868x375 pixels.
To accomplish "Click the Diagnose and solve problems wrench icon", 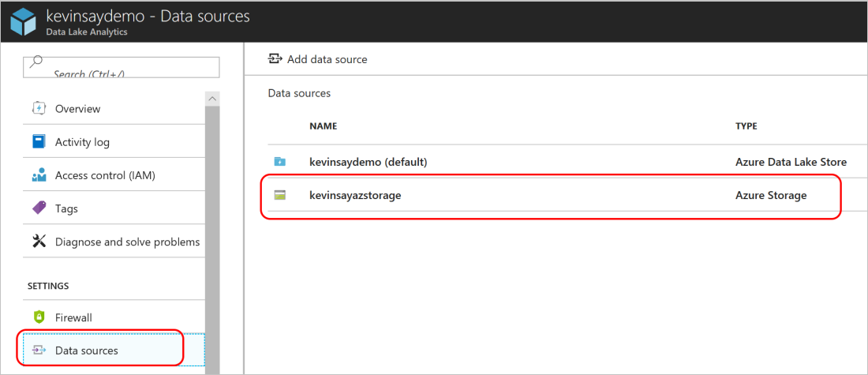I will pyautogui.click(x=39, y=242).
